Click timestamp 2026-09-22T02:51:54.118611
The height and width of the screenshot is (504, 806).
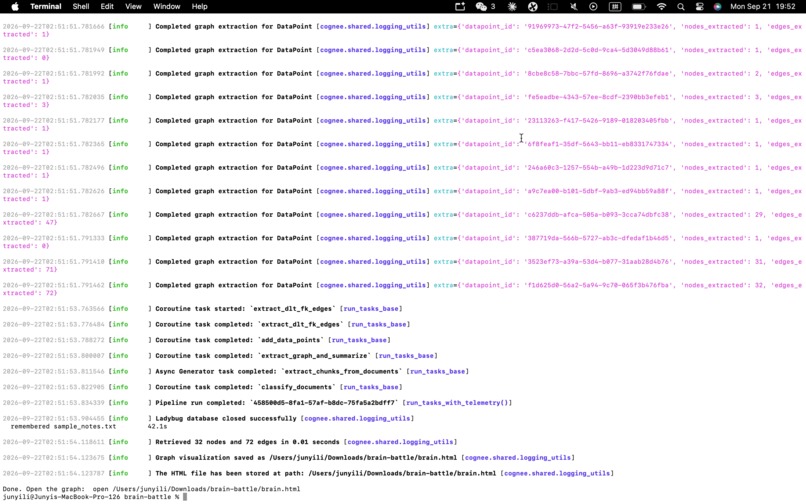click(53, 442)
